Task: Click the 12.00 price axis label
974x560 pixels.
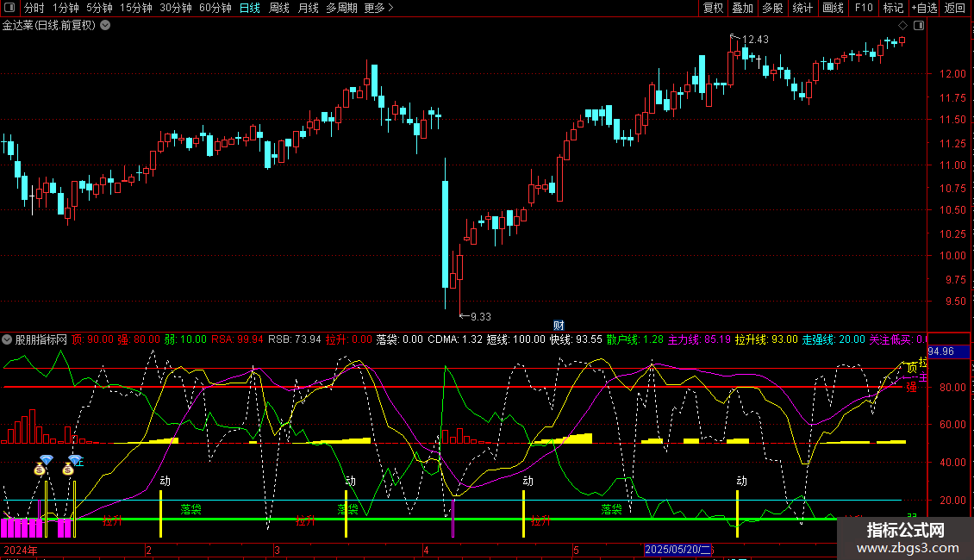Action: click(952, 74)
